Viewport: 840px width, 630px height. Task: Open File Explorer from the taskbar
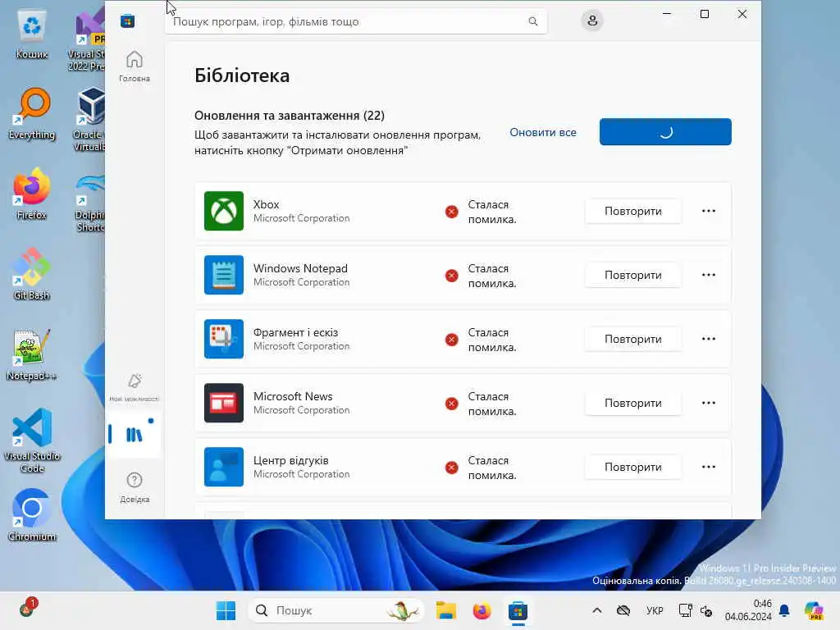point(445,610)
